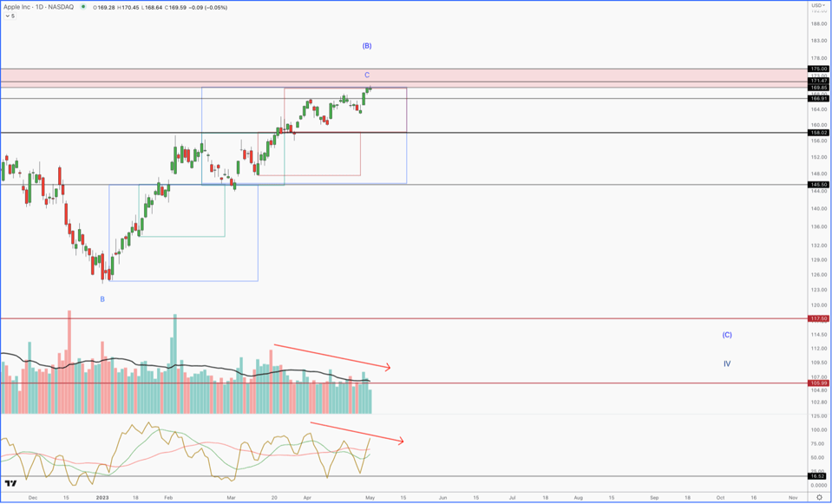Click the Jun label on time axis
The image size is (832, 504).
442,498
